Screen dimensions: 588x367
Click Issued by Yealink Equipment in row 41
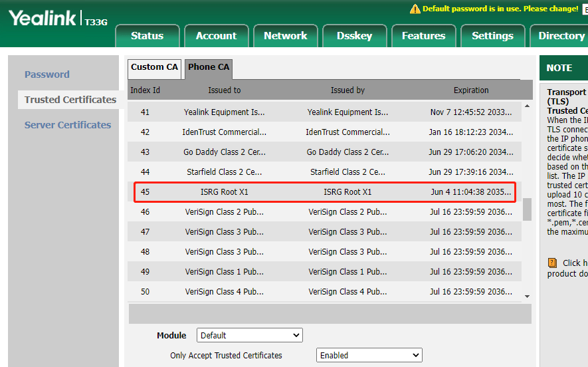pos(347,112)
